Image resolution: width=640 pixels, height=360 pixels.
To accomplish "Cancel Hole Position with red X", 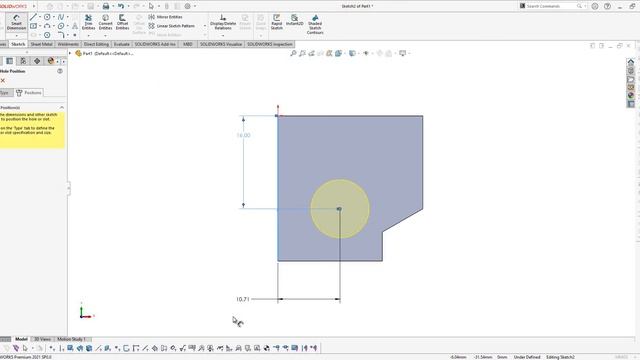I will click(3, 81).
